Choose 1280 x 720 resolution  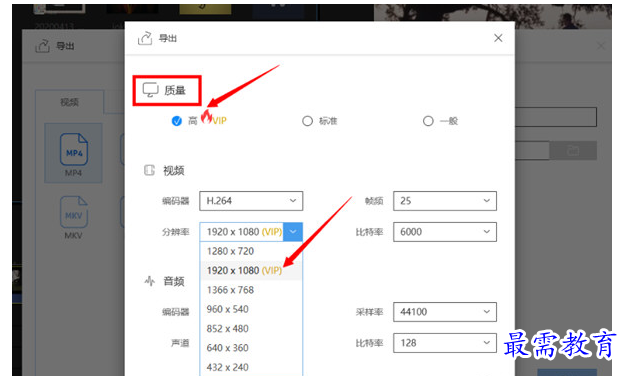(251, 251)
